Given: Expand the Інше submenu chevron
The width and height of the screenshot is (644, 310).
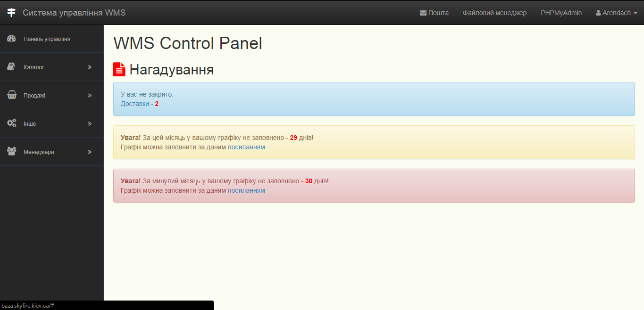Looking at the screenshot, I should click(90, 124).
